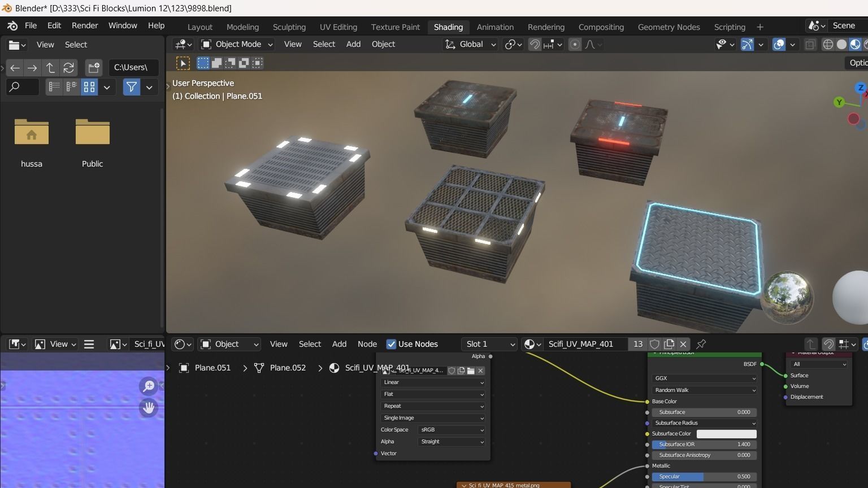
Task: Open the Color Space sRGB dropdown
Action: click(452, 430)
